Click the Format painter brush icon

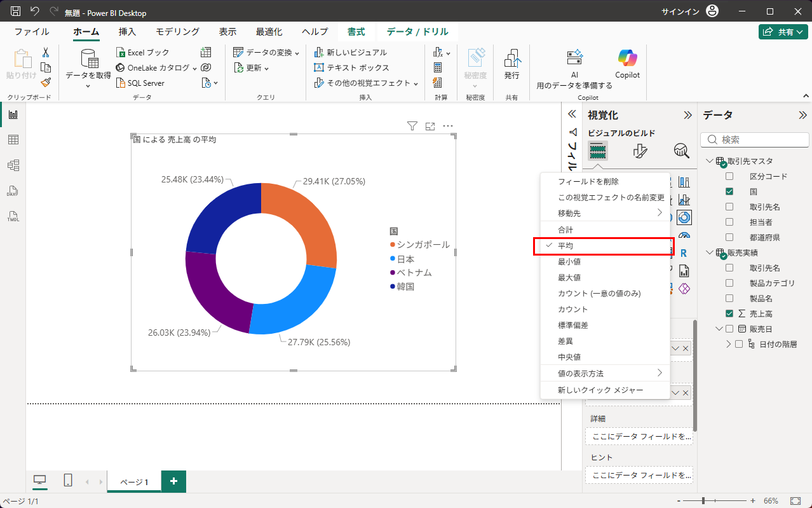tap(46, 83)
